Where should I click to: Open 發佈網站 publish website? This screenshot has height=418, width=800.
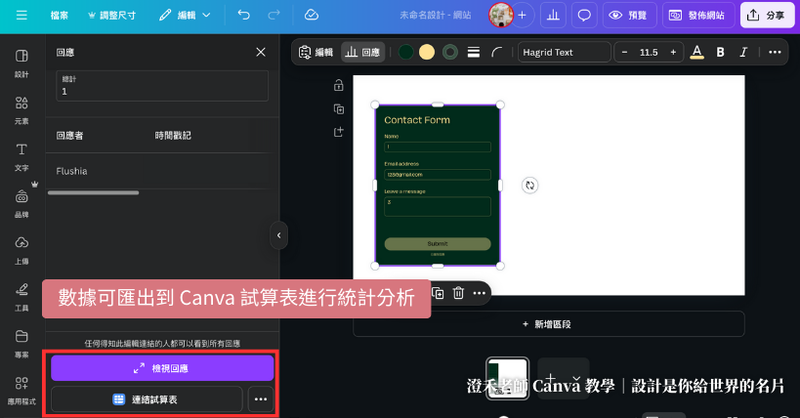[697, 15]
